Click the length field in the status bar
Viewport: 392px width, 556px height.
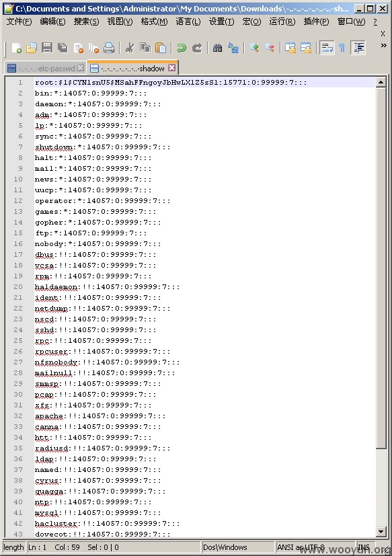click(x=14, y=547)
